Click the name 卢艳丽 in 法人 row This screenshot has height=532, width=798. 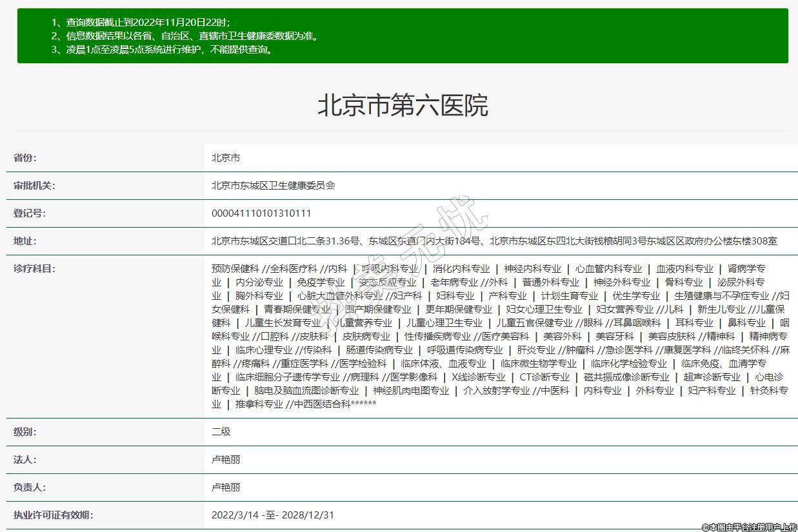(226, 460)
